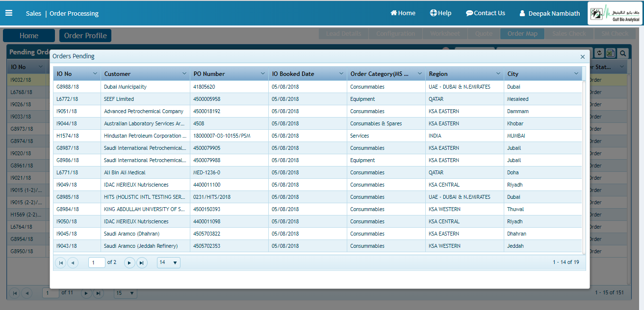Click background grid page number input
This screenshot has height=310, width=644.
pyautogui.click(x=51, y=293)
